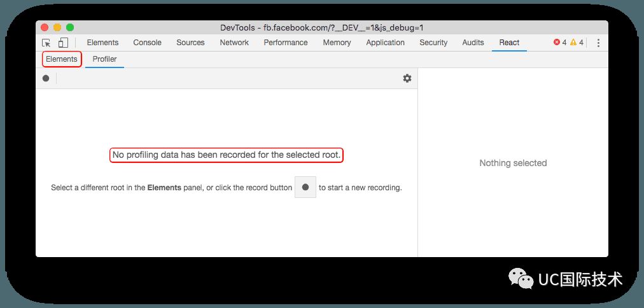
Task: Toggle the device toolbar icon
Action: coord(63,43)
